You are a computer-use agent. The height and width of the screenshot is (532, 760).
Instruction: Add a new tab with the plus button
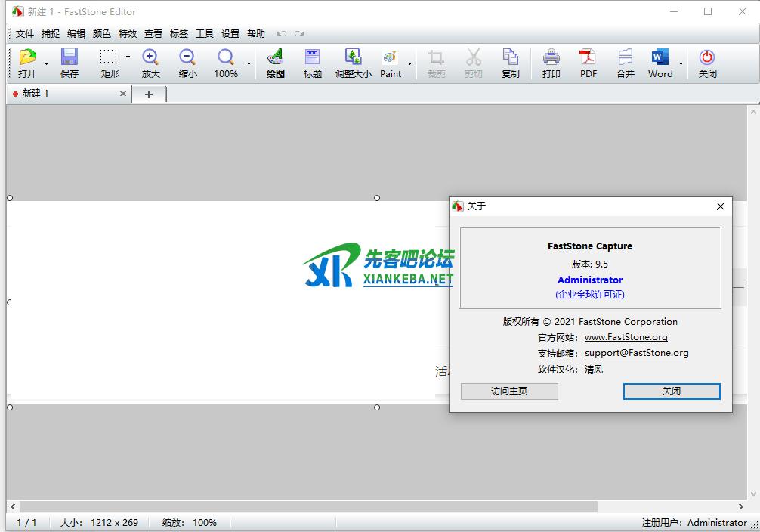[x=149, y=94]
